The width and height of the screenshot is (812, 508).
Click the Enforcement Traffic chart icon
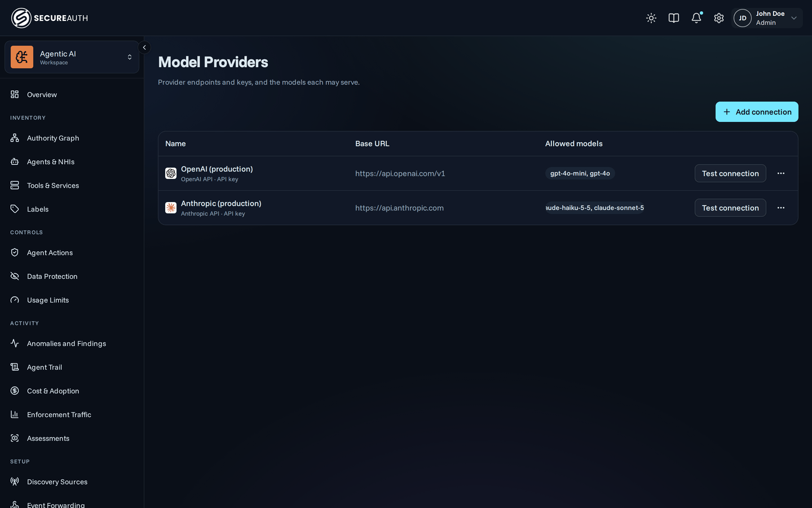15,414
